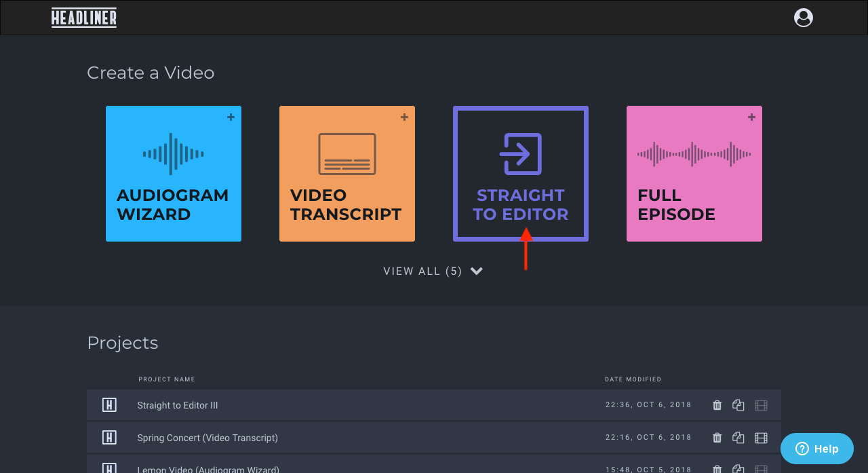Open the account profile menu
This screenshot has width=868, height=473.
(803, 18)
